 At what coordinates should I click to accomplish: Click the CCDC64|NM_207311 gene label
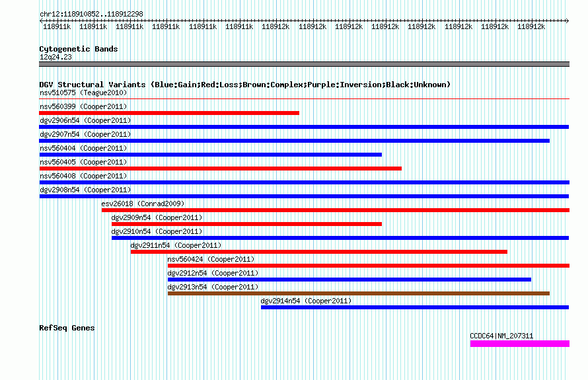[501, 336]
